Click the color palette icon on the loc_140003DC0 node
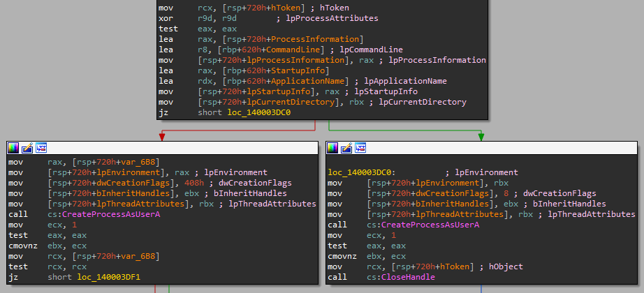Viewport: 644px width, 293px height. 333,148
